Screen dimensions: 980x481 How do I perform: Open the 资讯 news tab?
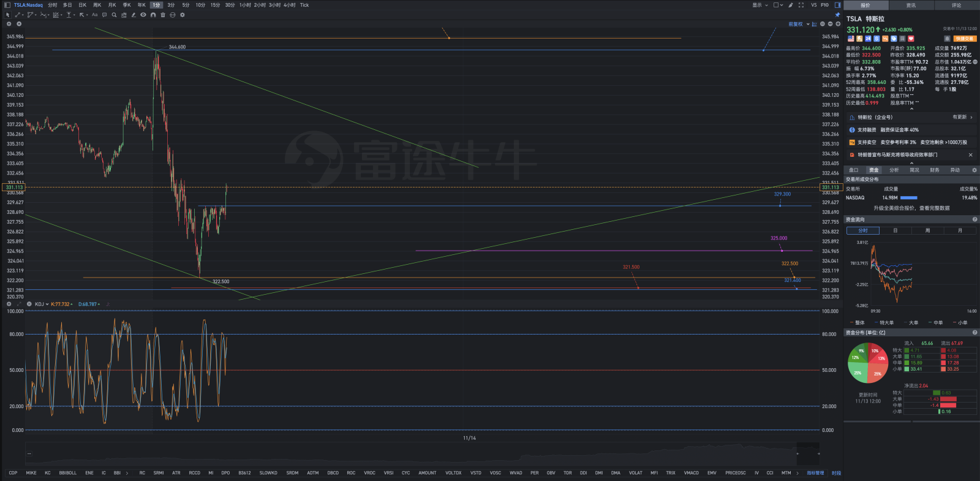click(911, 5)
